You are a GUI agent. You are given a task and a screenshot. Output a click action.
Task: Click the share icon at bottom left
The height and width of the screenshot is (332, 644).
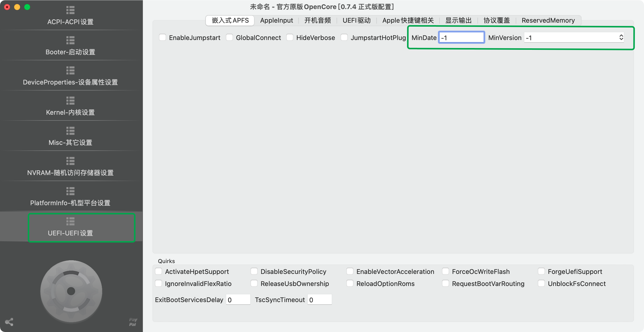9,322
